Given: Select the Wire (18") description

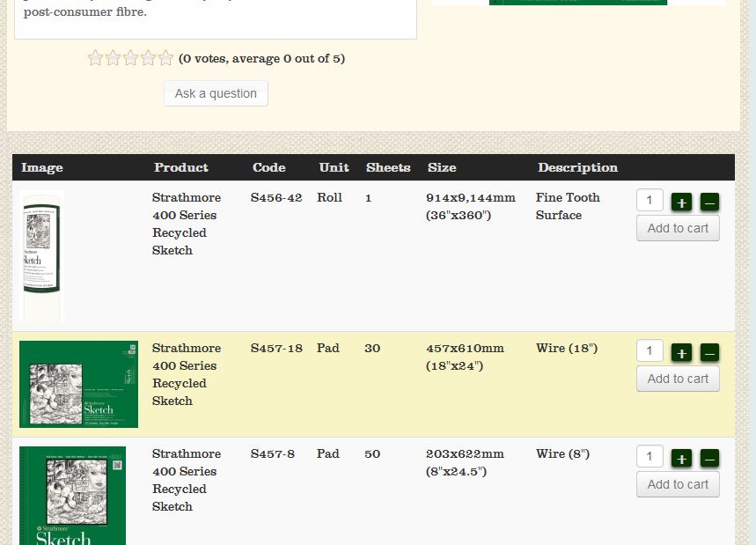Looking at the screenshot, I should tap(567, 349).
